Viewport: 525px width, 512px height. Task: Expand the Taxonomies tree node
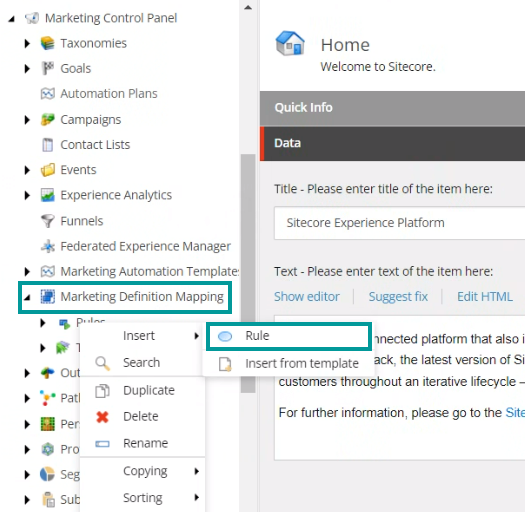(27, 43)
